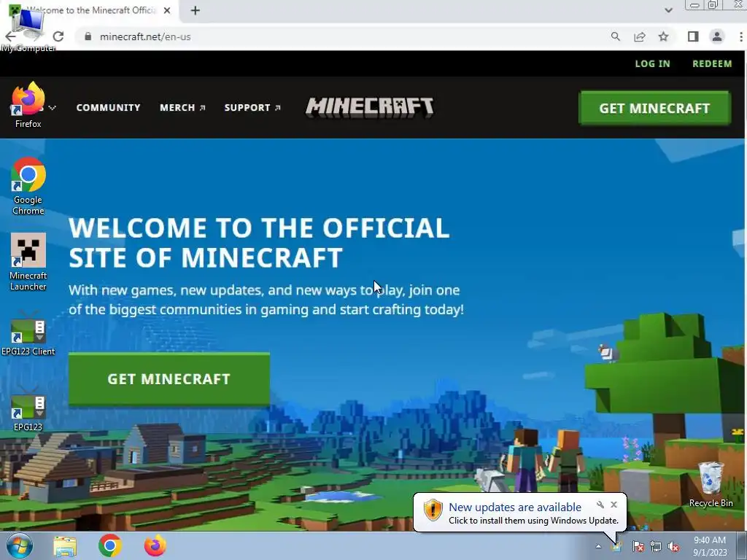Click the Windows Update shield icon in balloon

tap(433, 510)
